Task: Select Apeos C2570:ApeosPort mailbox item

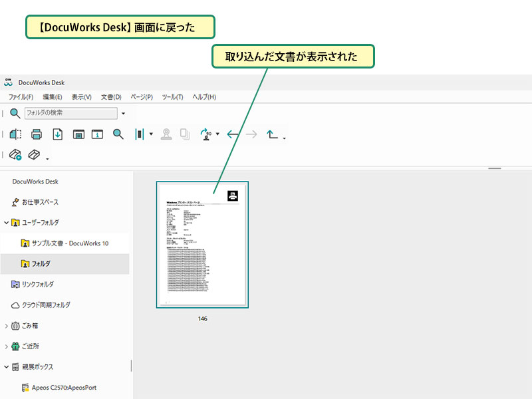Action: 64,388
